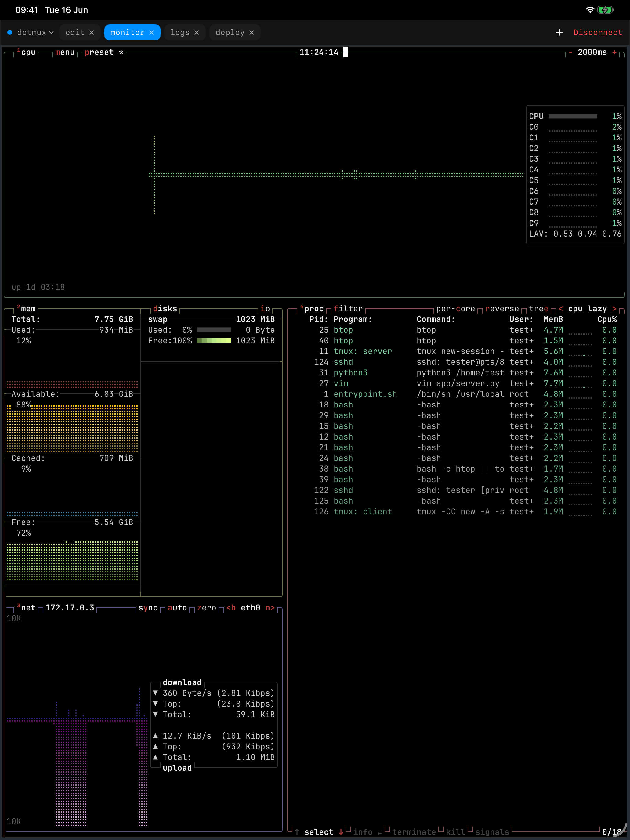Image resolution: width=630 pixels, height=840 pixels.
Task: Close the monitor tab
Action: coord(151,33)
